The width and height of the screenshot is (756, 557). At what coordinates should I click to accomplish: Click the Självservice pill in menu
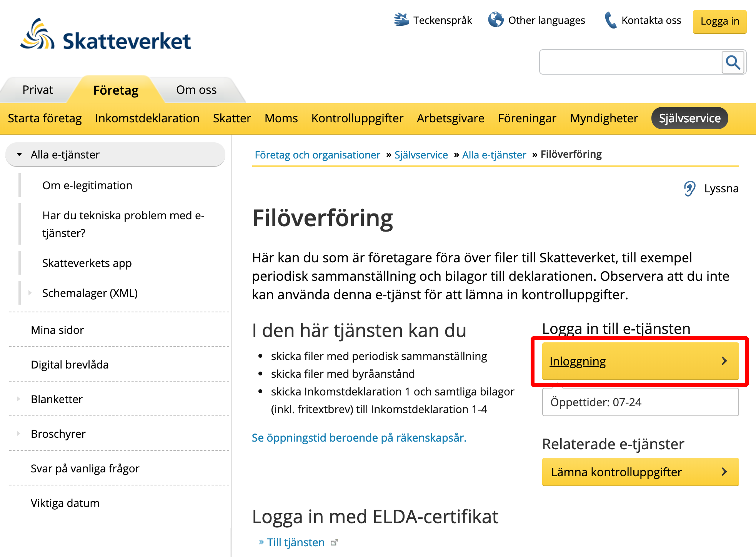tap(690, 118)
